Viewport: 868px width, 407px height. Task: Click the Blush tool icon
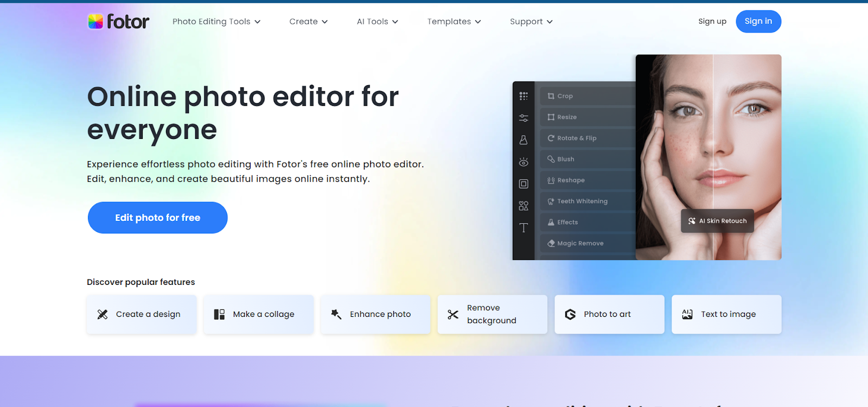coord(551,159)
